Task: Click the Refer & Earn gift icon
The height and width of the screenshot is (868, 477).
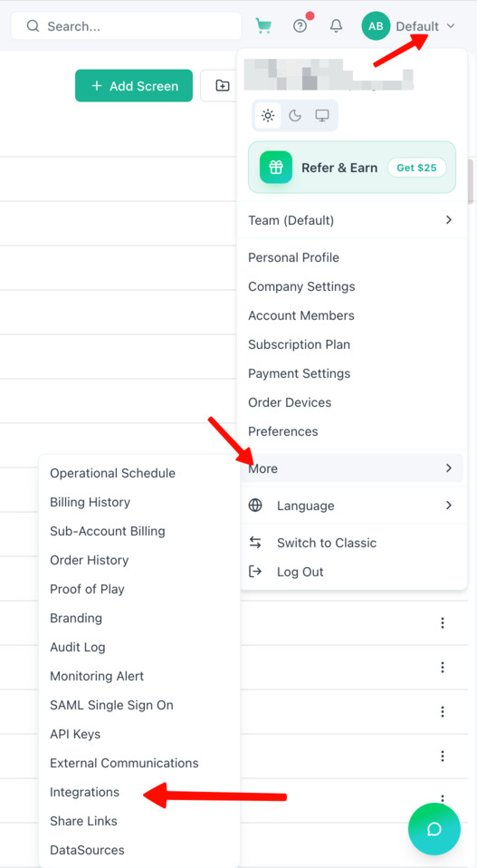Action: [x=276, y=168]
